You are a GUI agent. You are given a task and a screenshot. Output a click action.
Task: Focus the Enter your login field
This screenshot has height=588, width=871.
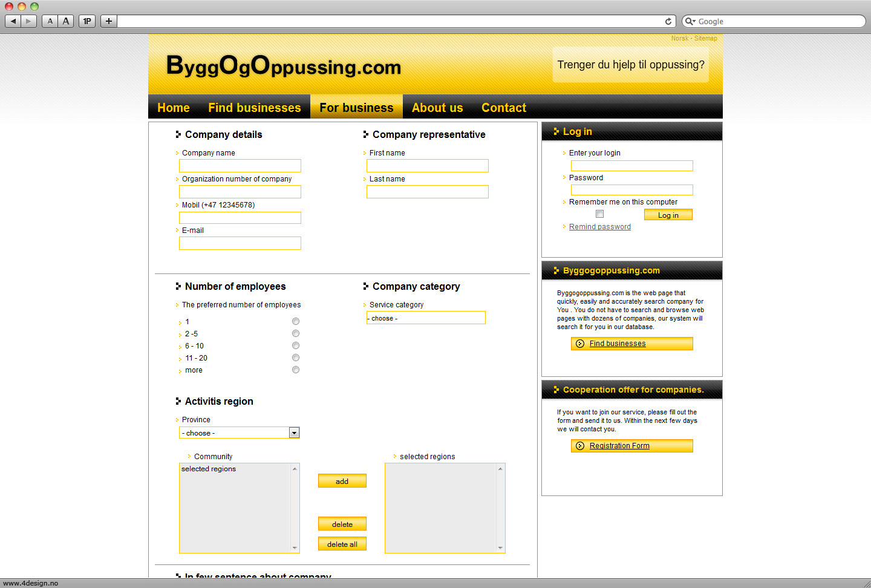click(632, 166)
